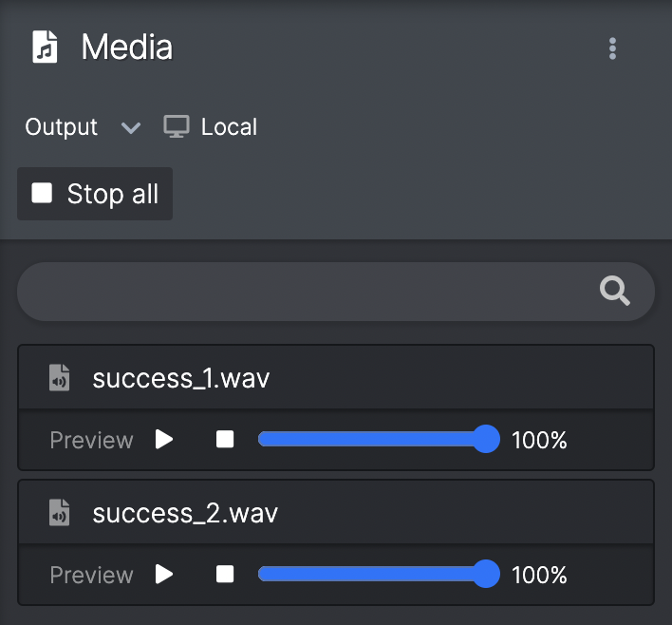672x625 pixels.
Task: Adjust the success_1.wav volume slider
Action: pyautogui.click(x=379, y=439)
